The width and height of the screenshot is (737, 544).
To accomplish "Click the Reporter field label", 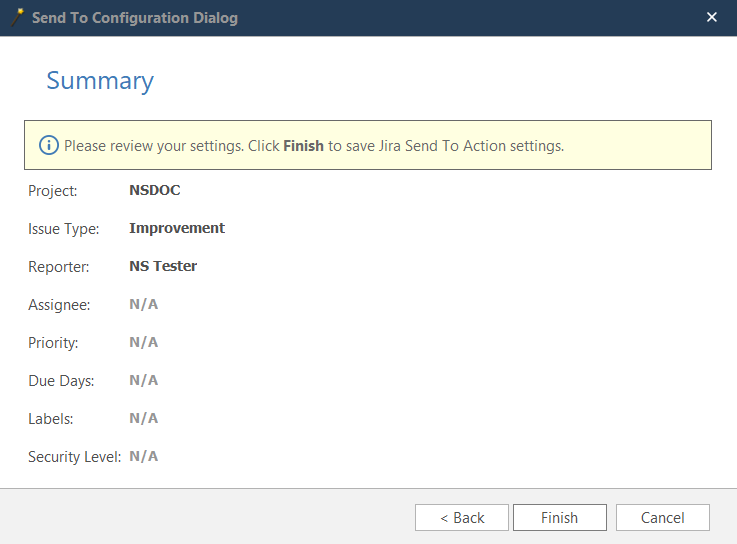I will click(x=59, y=267).
